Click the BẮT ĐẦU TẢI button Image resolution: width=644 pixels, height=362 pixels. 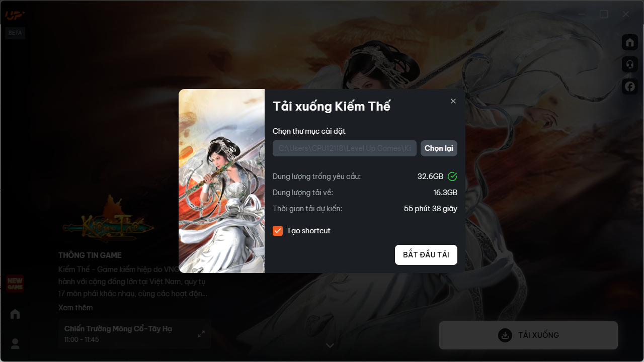pos(426,255)
